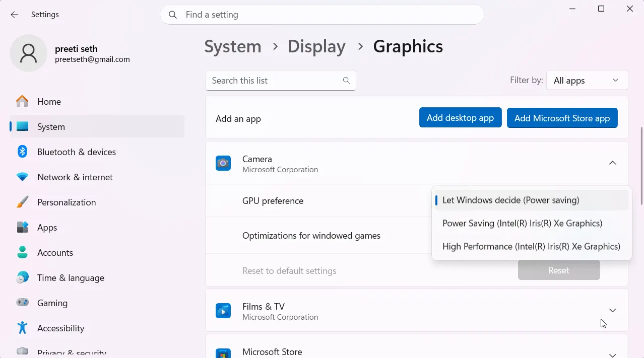Expand the Films & TV section chevron
The width and height of the screenshot is (644, 358).
tap(612, 310)
